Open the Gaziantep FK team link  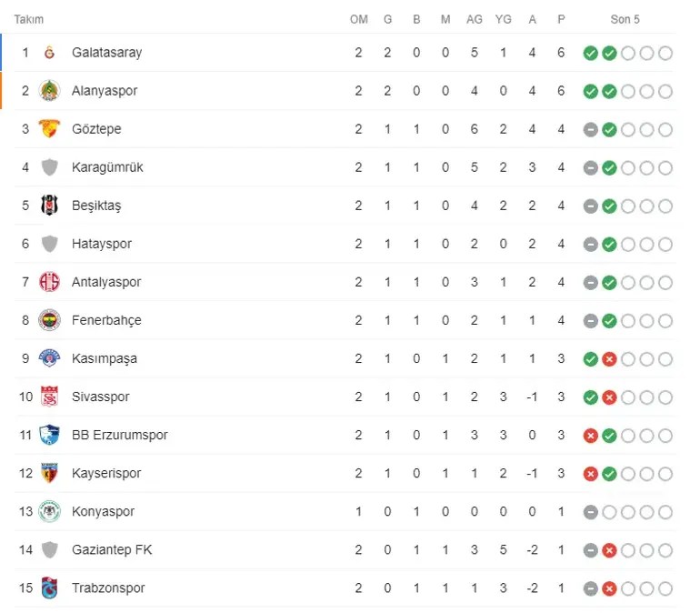pos(112,549)
